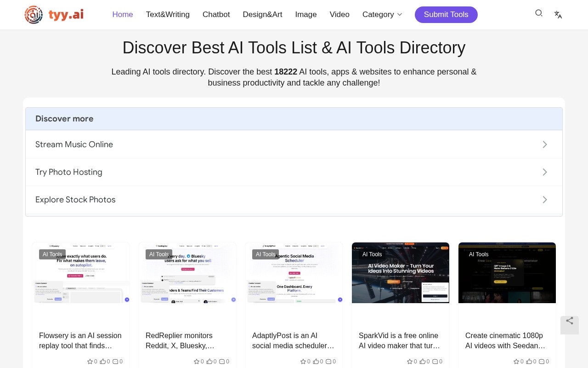Screen dimensions: 588x368
Task: Open comments on the Flowsery card
Action: point(115,362)
